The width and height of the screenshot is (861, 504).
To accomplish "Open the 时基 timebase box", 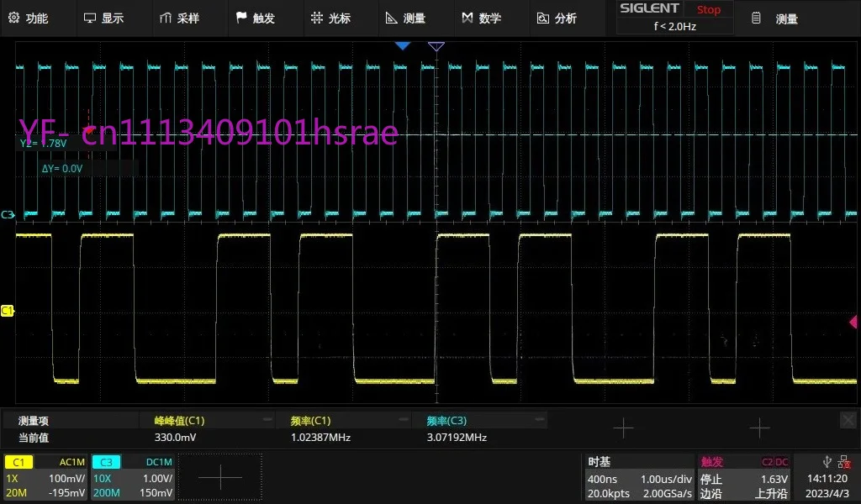I will [640, 477].
